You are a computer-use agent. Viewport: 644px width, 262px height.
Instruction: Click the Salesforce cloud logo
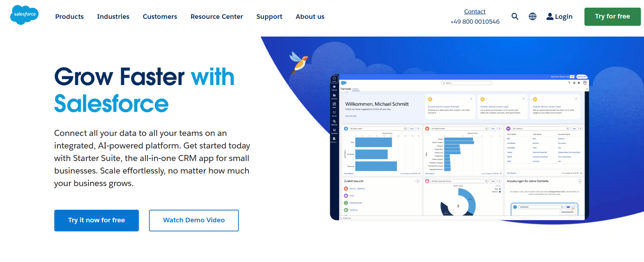click(x=24, y=15)
